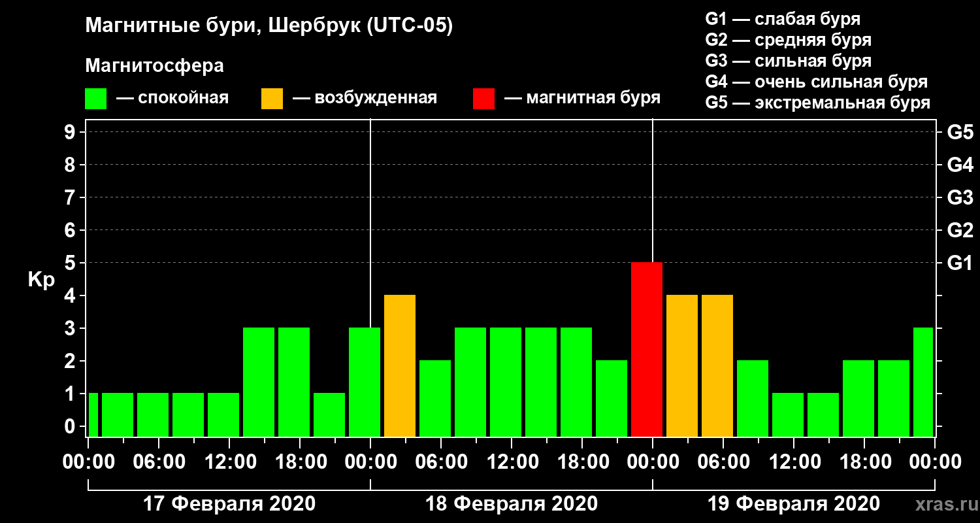Click the "G5 — экстремальная буря" legend line

point(818,103)
